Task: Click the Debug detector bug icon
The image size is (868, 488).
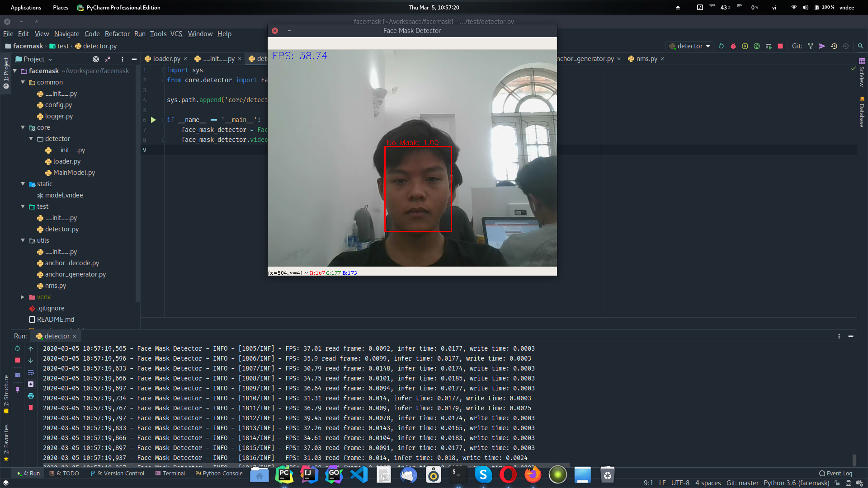Action: click(x=733, y=46)
